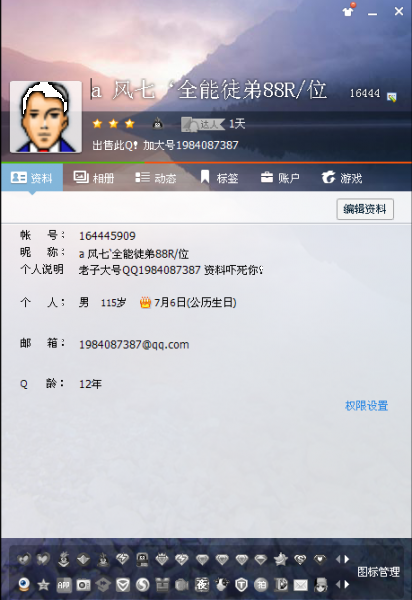
Task: Click the APP icon in bottom bar
Action: 64,585
